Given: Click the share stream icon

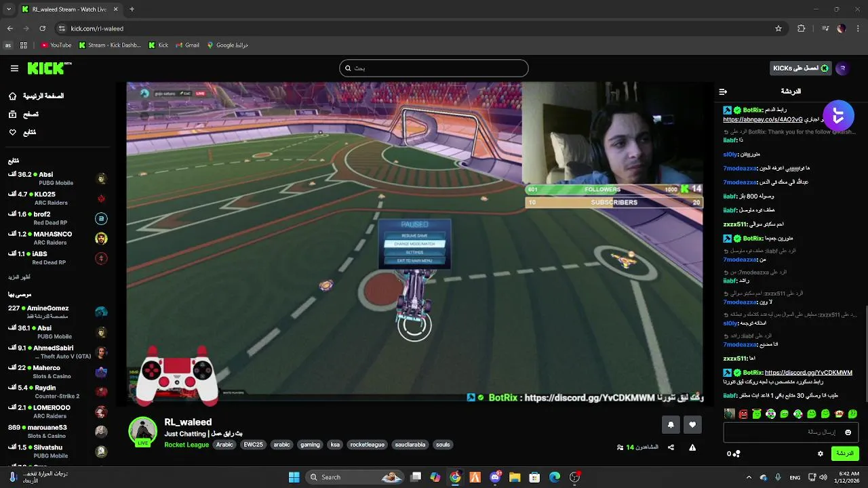Looking at the screenshot, I should (671, 447).
